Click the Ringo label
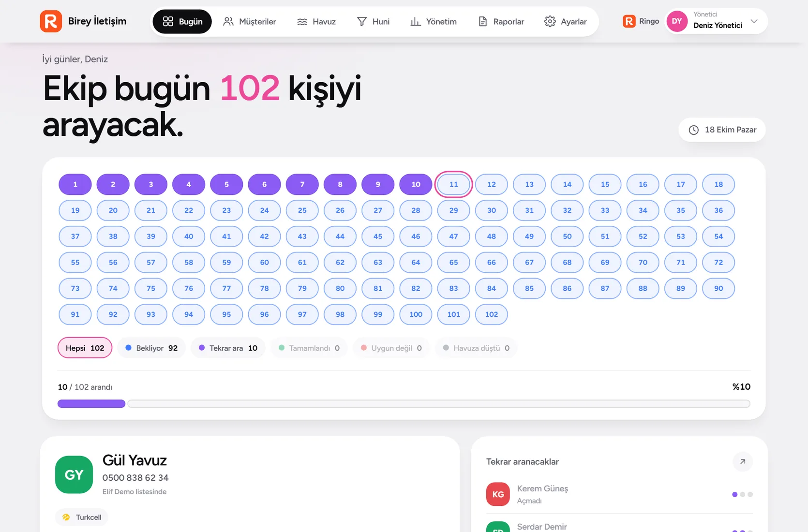 click(649, 21)
